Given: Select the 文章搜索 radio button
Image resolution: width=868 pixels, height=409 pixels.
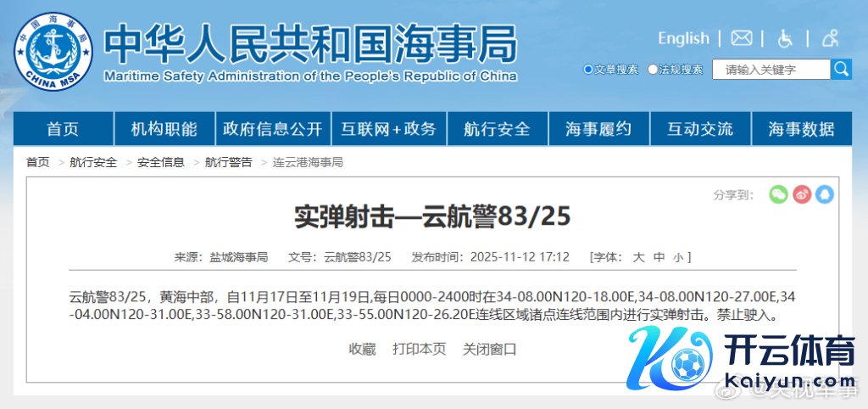Looking at the screenshot, I should click(x=588, y=70).
